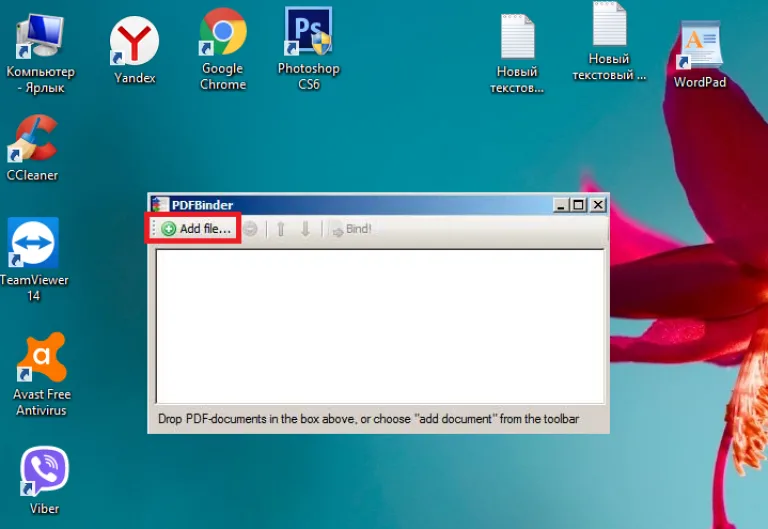
Task: Click the Add file... button in PDFBinder
Action: 196,229
